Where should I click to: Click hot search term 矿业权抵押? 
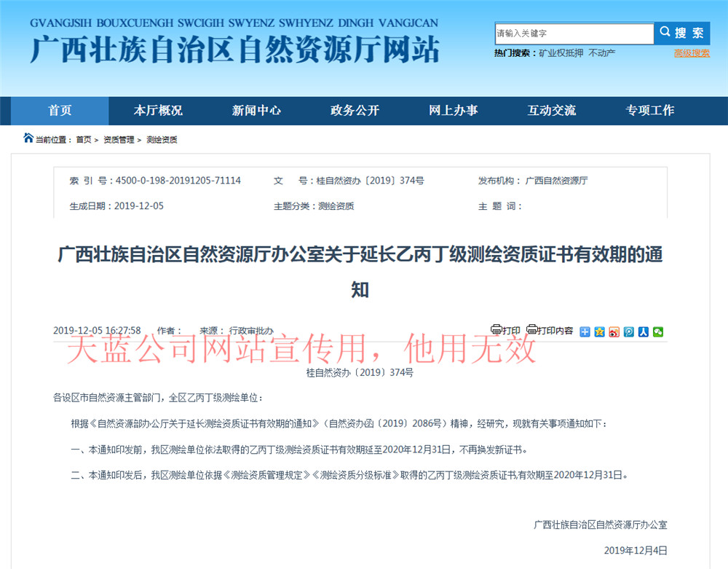coord(561,53)
